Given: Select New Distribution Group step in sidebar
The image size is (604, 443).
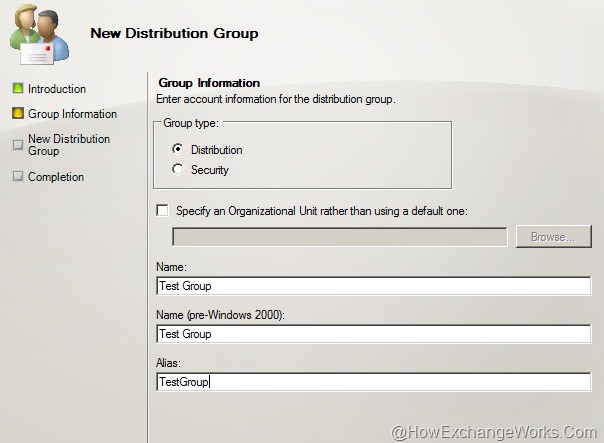Looking at the screenshot, I should click(x=69, y=145).
